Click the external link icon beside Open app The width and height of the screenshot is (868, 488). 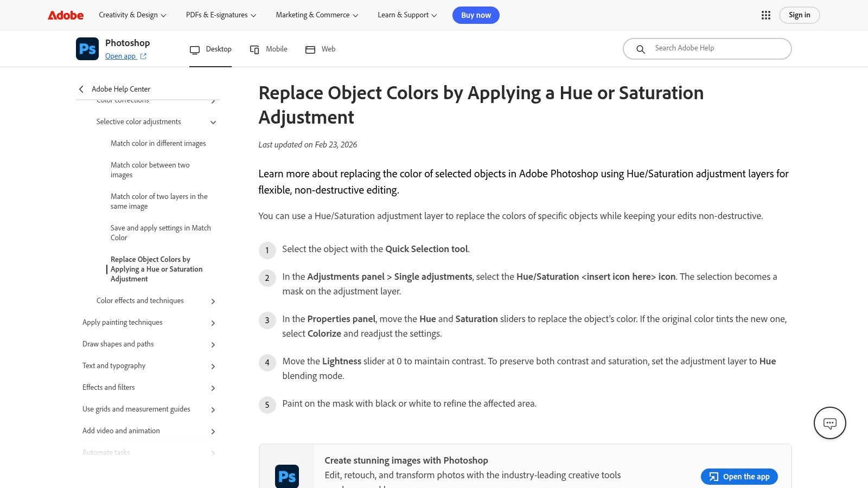tap(143, 56)
